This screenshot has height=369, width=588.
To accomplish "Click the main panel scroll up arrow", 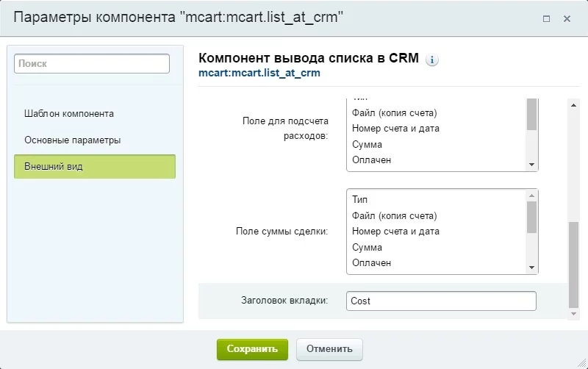I will click(574, 104).
